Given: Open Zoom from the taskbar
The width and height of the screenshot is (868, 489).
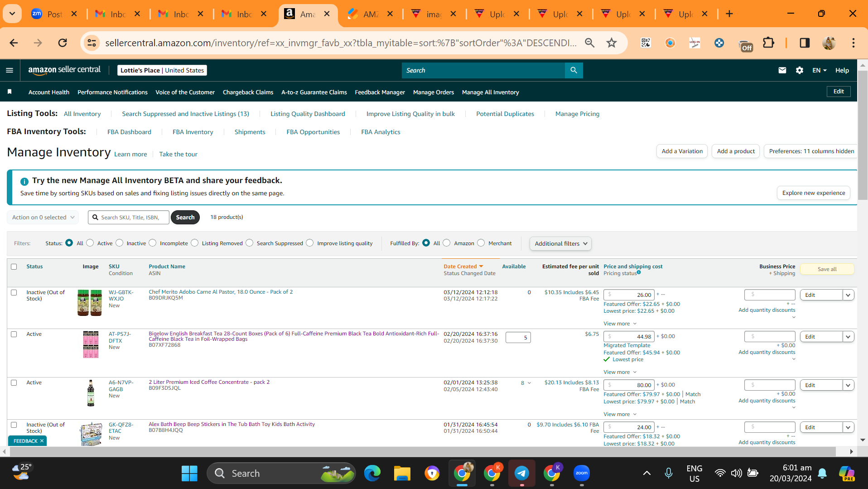Looking at the screenshot, I should (582, 474).
